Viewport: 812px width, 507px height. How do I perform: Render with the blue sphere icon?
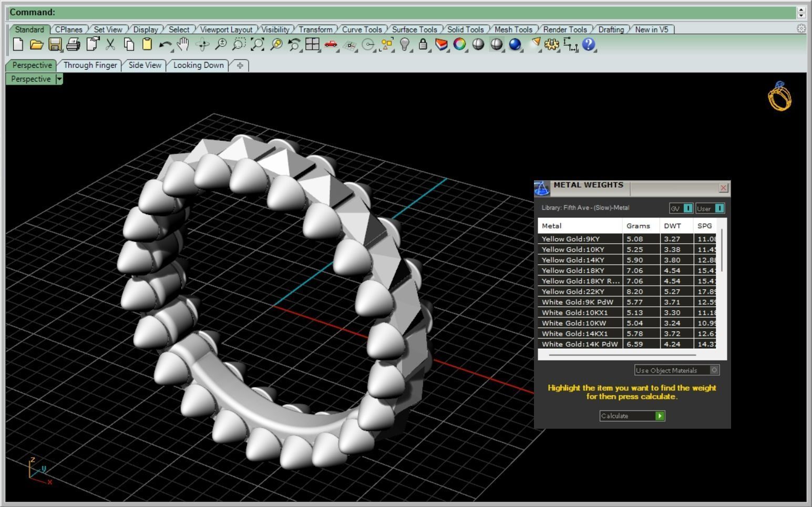pyautogui.click(x=515, y=45)
